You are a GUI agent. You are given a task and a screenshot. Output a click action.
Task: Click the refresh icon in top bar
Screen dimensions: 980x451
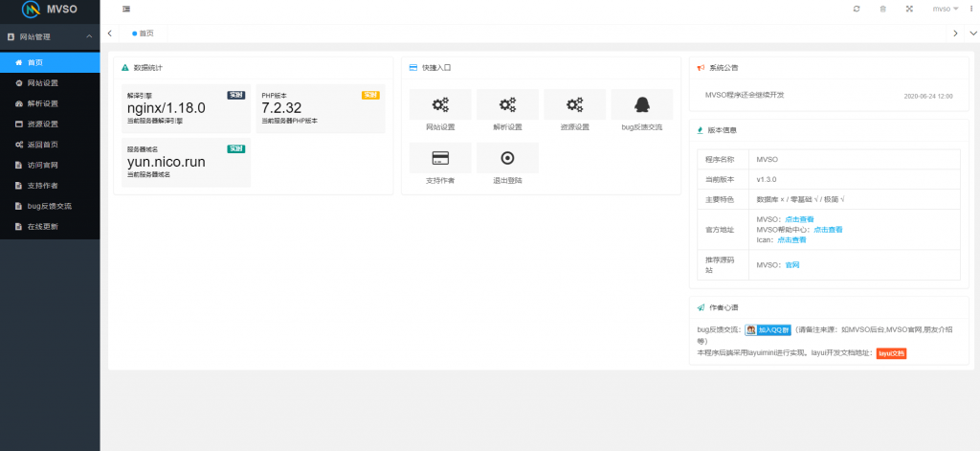pos(856,9)
